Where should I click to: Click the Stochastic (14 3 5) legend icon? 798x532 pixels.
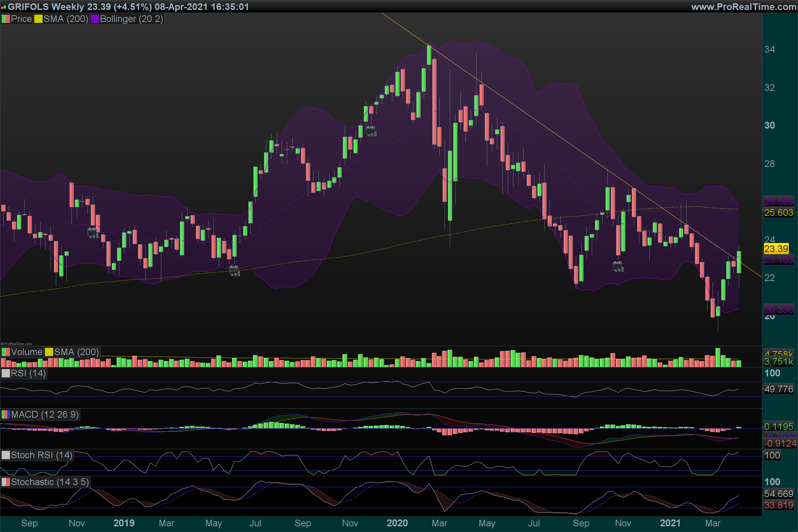click(5, 482)
